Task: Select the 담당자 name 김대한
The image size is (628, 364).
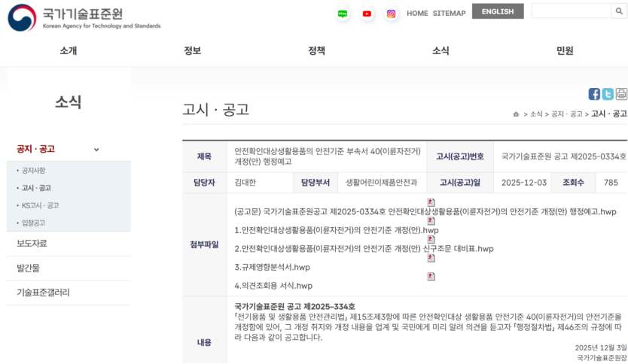Action: [245, 183]
